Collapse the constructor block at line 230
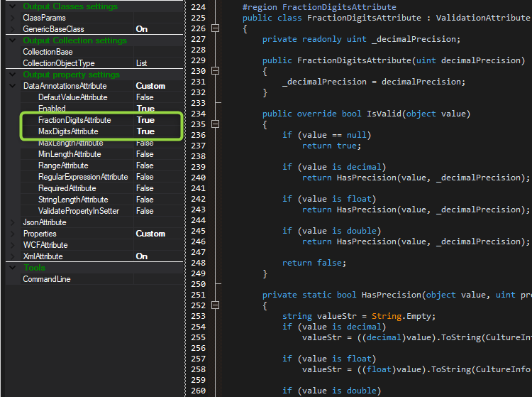 [x=215, y=70]
